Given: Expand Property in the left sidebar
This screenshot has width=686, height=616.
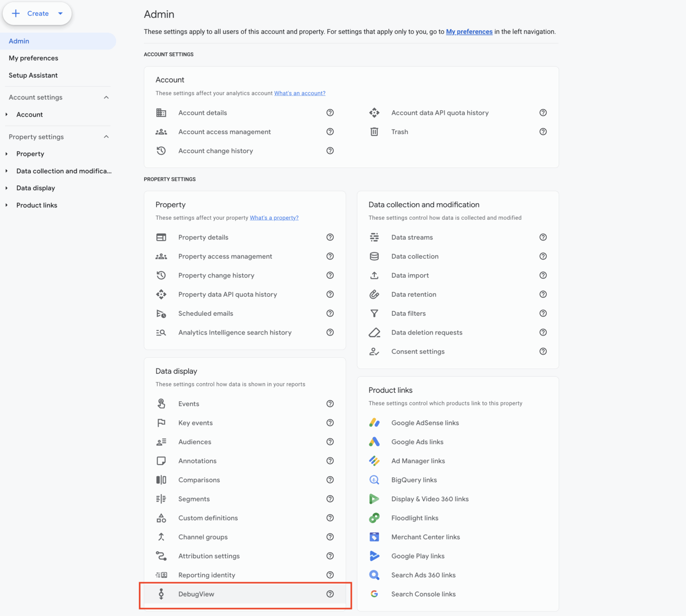Looking at the screenshot, I should click(7, 153).
